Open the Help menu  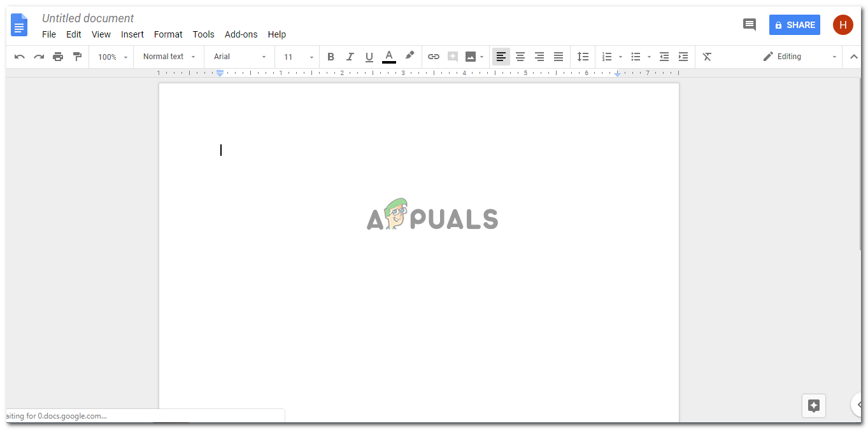click(277, 34)
